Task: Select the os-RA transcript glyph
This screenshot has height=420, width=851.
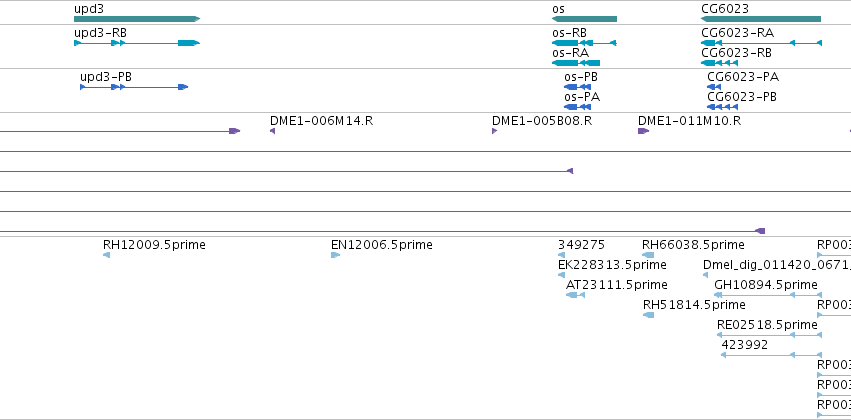Action: coord(576,63)
